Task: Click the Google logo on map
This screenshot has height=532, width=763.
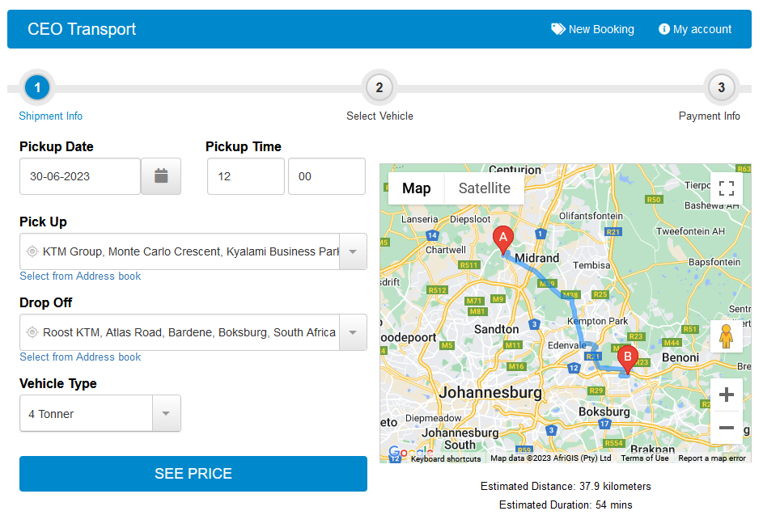Action: click(411, 453)
